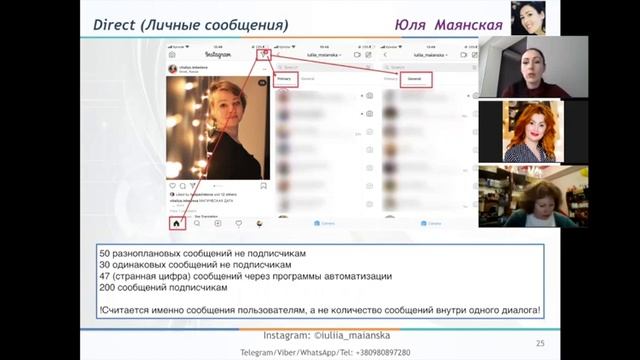Viewport: 640px width, 360px height.
Task: Tap Camera button below the General inbox
Action: pos(431,223)
